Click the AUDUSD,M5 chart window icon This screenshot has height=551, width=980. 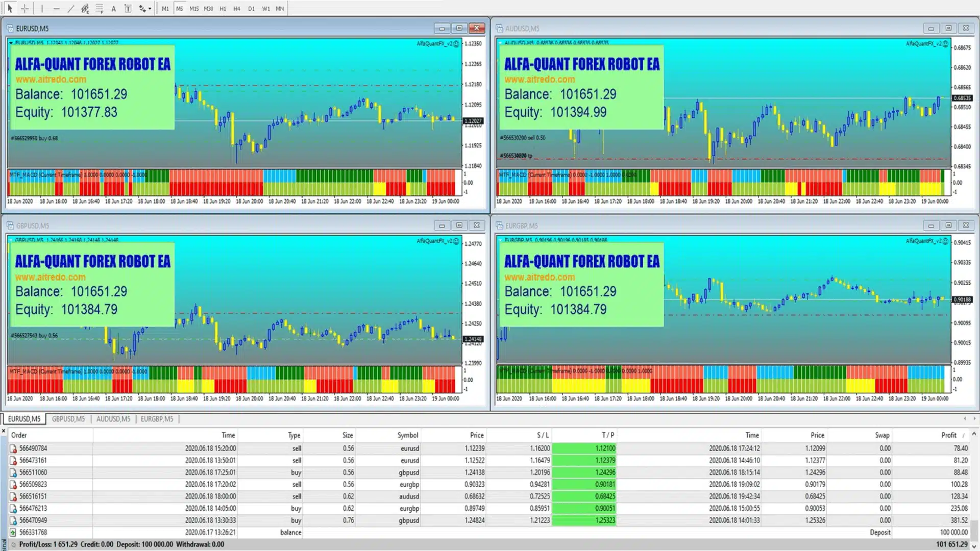(x=499, y=29)
